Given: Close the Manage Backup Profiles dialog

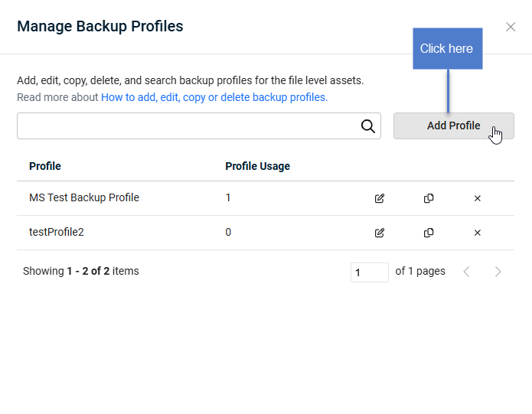Looking at the screenshot, I should tap(511, 27).
